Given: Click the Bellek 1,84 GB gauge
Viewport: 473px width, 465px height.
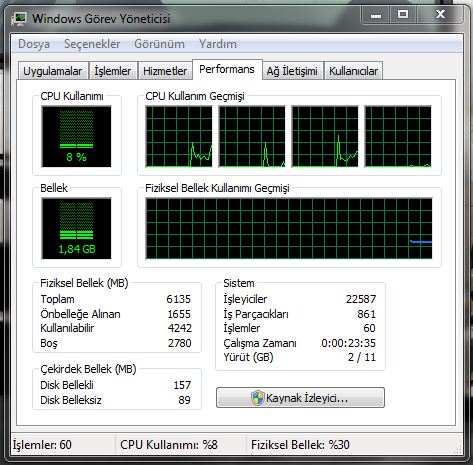Looking at the screenshot, I should click(76, 229).
